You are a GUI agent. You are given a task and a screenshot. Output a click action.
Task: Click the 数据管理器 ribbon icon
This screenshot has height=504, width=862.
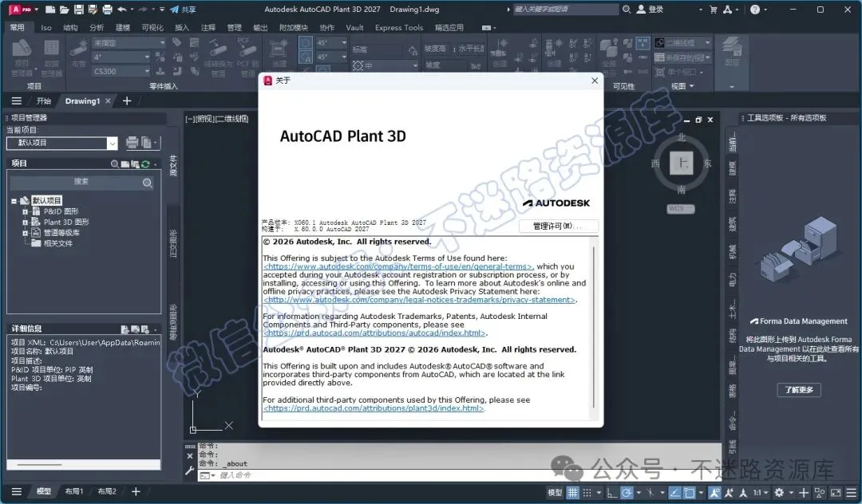[x=52, y=57]
